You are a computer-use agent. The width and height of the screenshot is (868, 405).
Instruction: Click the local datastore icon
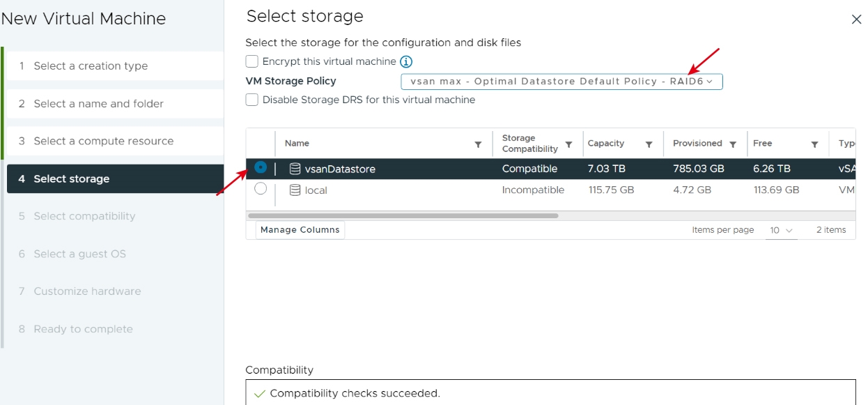295,190
